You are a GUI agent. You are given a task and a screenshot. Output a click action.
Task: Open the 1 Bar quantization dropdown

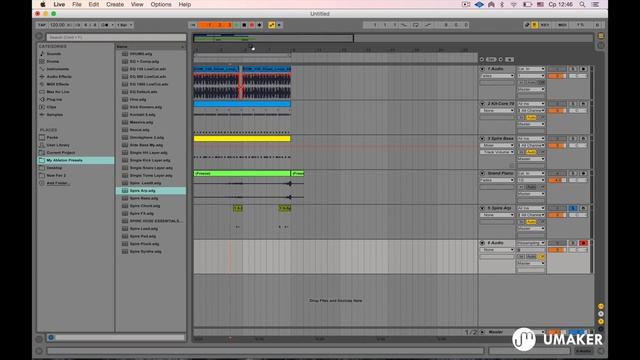pos(124,25)
